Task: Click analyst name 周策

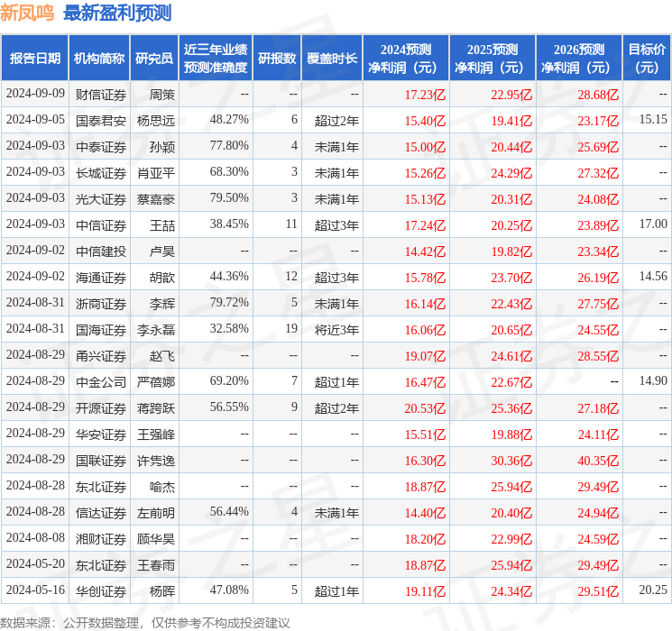Action: pos(162,95)
